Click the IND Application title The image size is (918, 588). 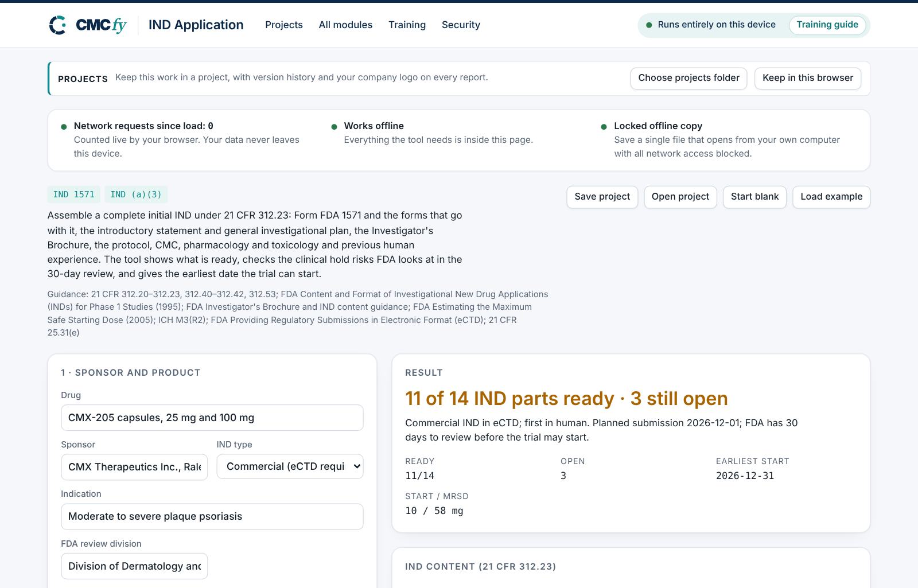click(196, 25)
